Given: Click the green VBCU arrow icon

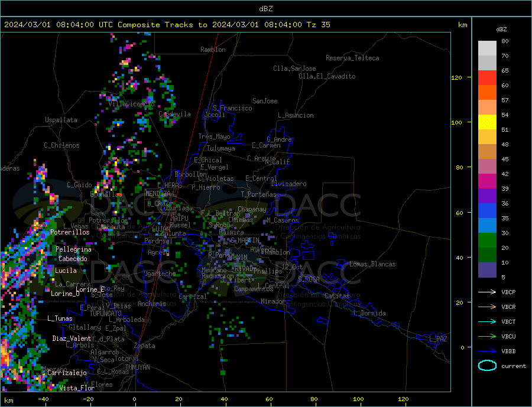Looking at the screenshot, I should (x=487, y=337).
